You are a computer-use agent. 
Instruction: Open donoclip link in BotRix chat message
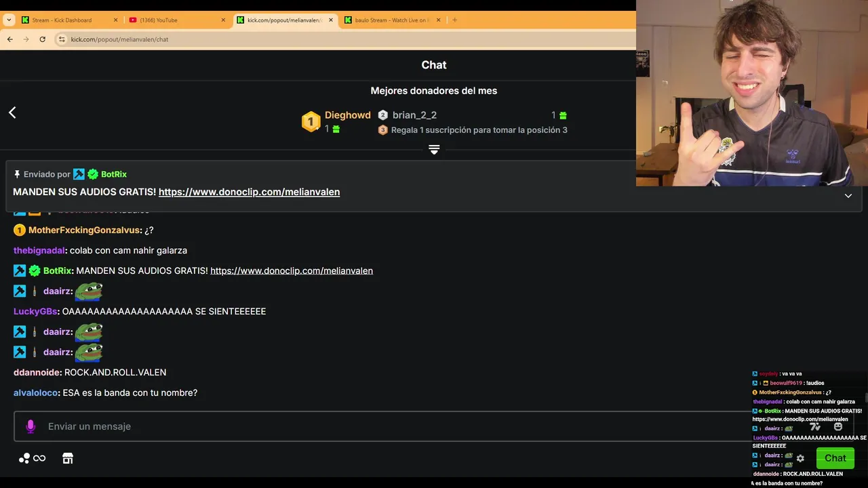point(292,270)
